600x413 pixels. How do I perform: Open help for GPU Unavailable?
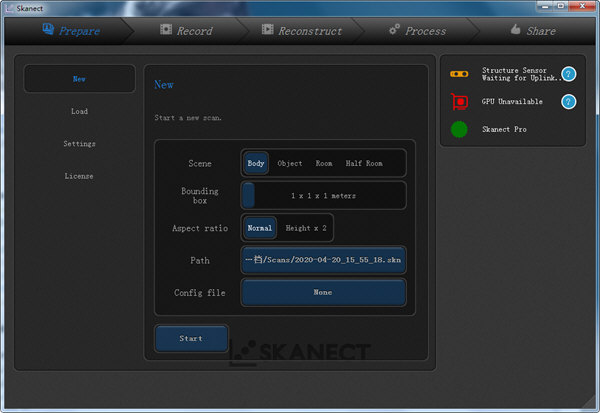click(569, 102)
